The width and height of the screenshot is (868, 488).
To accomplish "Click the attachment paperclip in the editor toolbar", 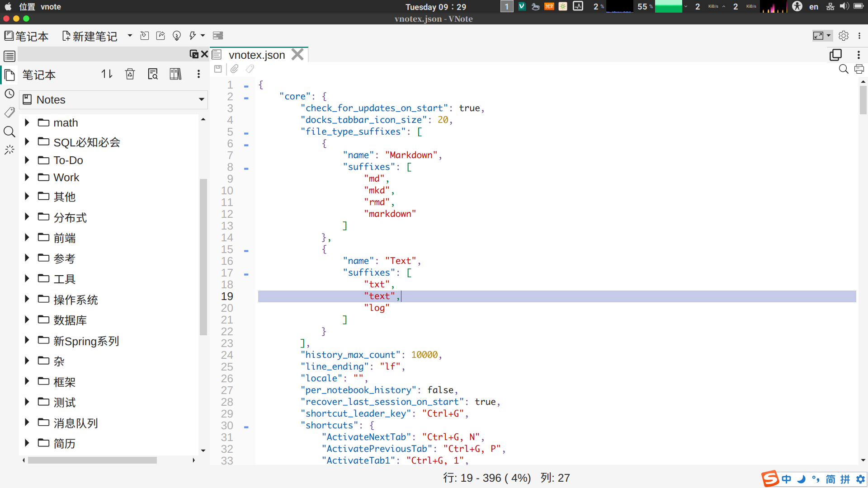I will point(234,69).
